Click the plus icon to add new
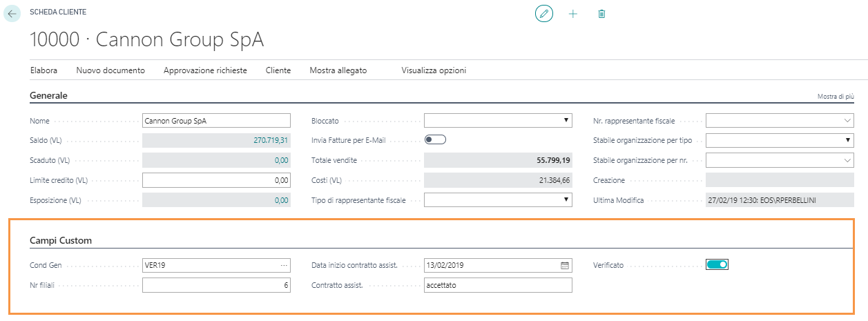Viewport: 868px width, 321px height. click(572, 14)
